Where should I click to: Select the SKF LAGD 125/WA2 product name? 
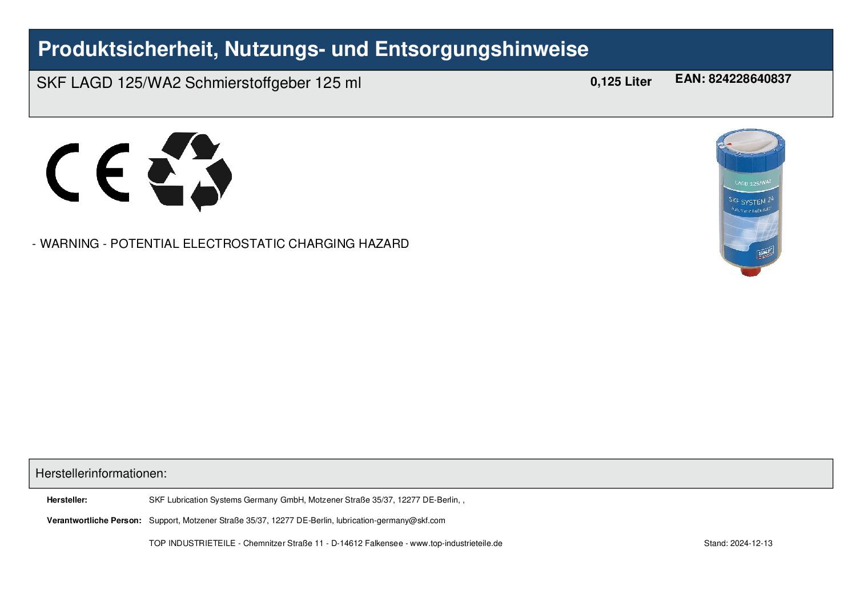point(199,83)
